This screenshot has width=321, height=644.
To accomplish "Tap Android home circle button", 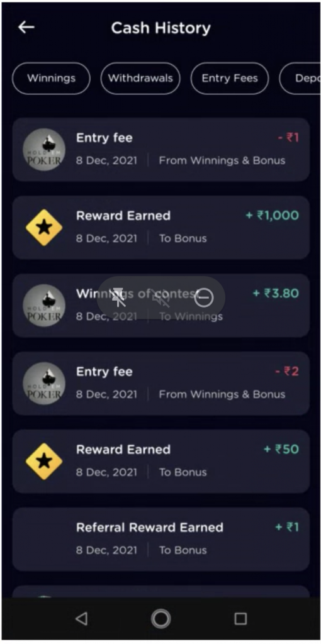I will (x=160, y=618).
